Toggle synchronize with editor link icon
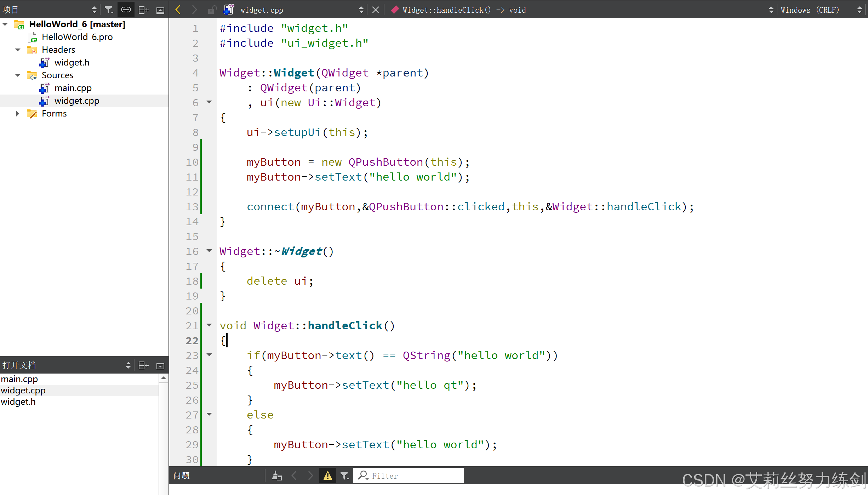 (x=126, y=10)
